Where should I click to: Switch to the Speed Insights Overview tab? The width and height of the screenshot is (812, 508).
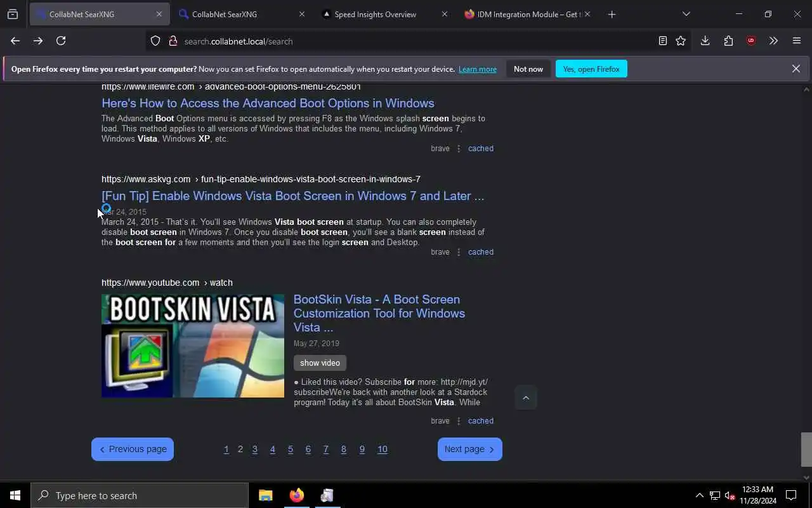[x=384, y=14]
